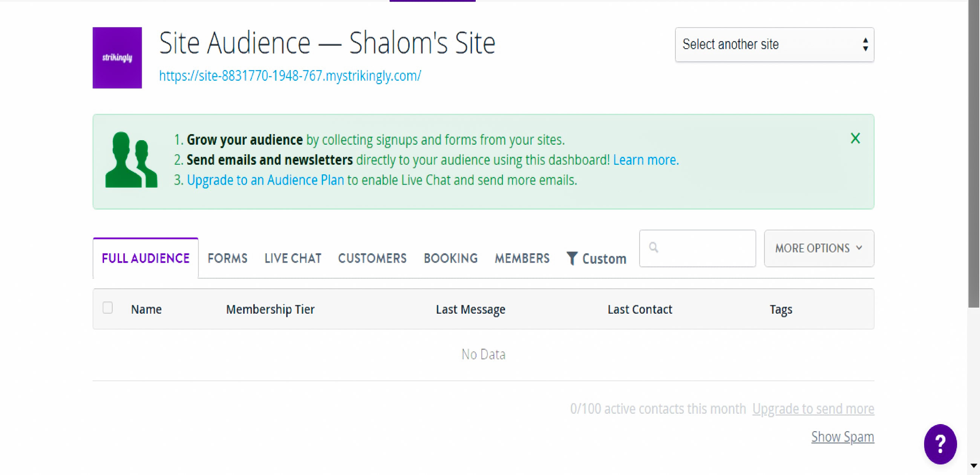Click the scrollbar down arrow
Image resolution: width=980 pixels, height=475 pixels.
tap(974, 466)
